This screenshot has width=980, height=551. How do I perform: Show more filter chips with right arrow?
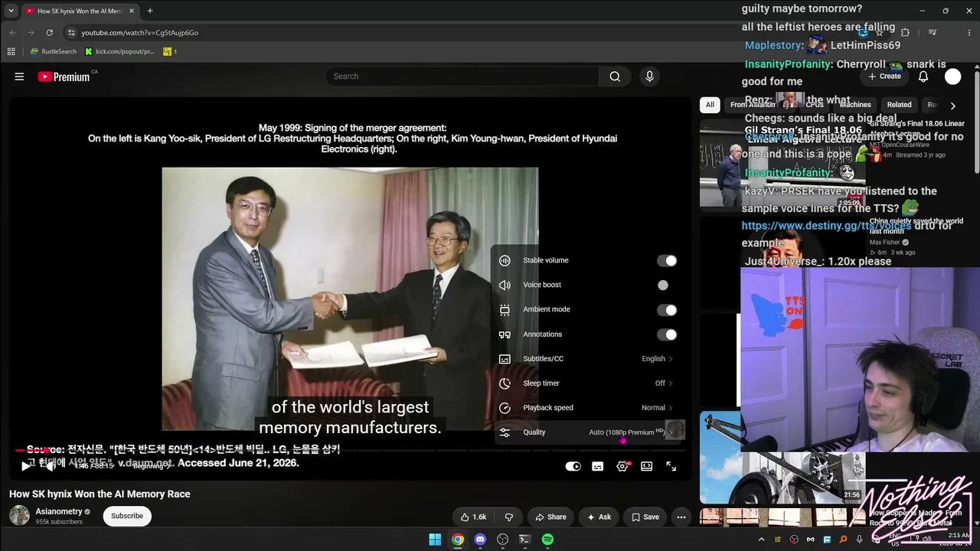point(952,106)
